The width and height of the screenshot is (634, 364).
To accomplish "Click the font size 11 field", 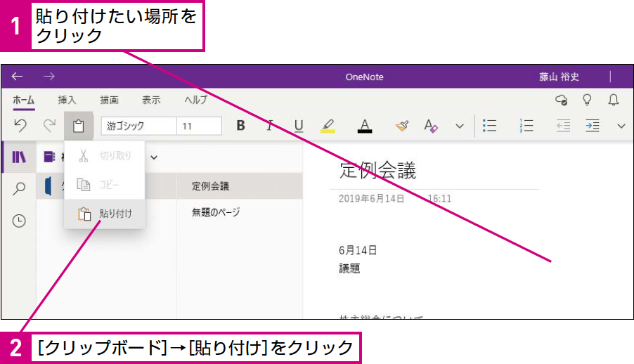I will coord(200,126).
